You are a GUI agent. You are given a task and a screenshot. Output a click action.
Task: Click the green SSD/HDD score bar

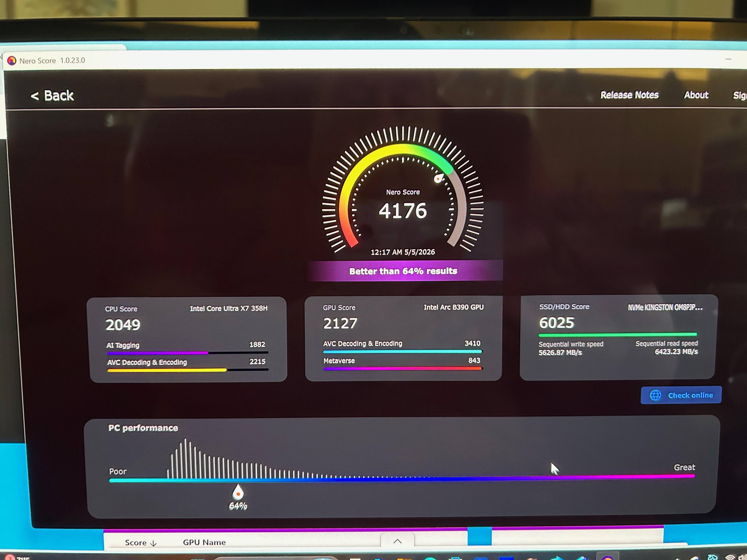click(618, 335)
